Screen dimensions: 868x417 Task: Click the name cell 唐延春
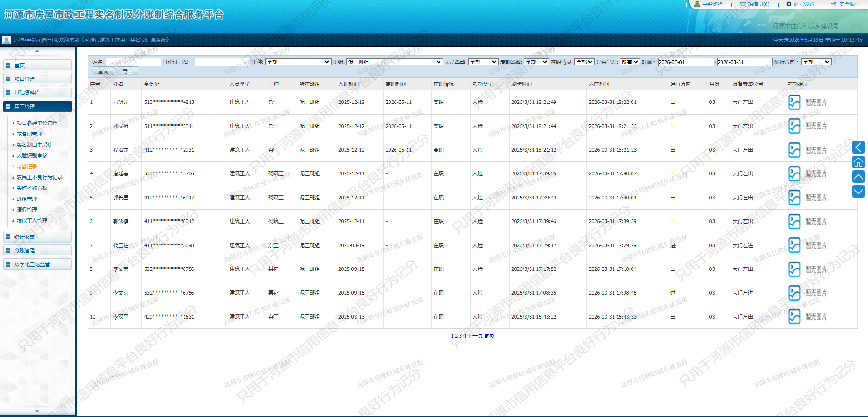coord(121,173)
